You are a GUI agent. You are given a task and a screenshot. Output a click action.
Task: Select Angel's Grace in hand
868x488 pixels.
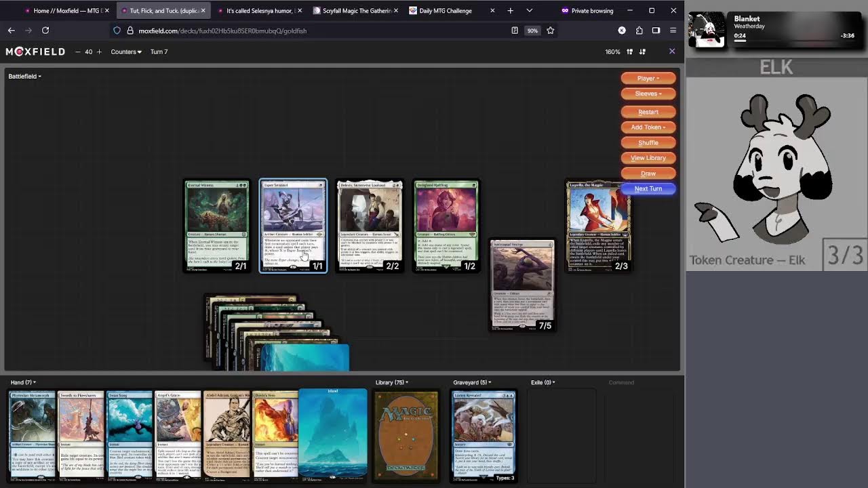click(178, 434)
